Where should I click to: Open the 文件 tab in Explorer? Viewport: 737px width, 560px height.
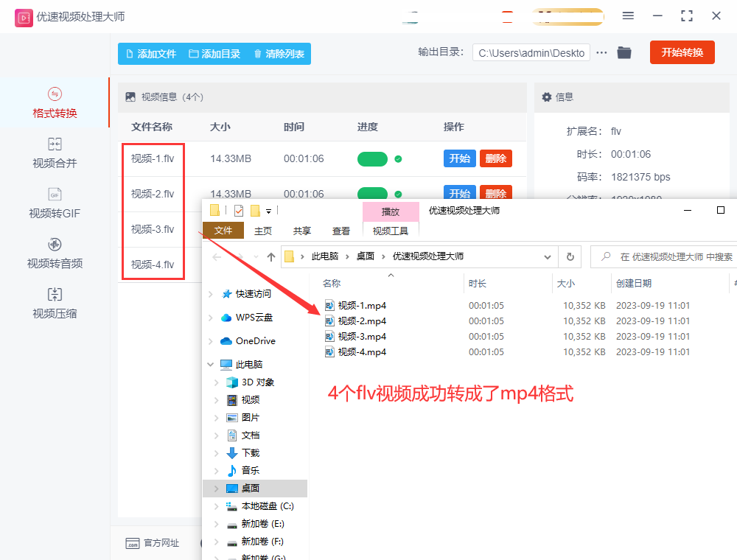tap(223, 231)
